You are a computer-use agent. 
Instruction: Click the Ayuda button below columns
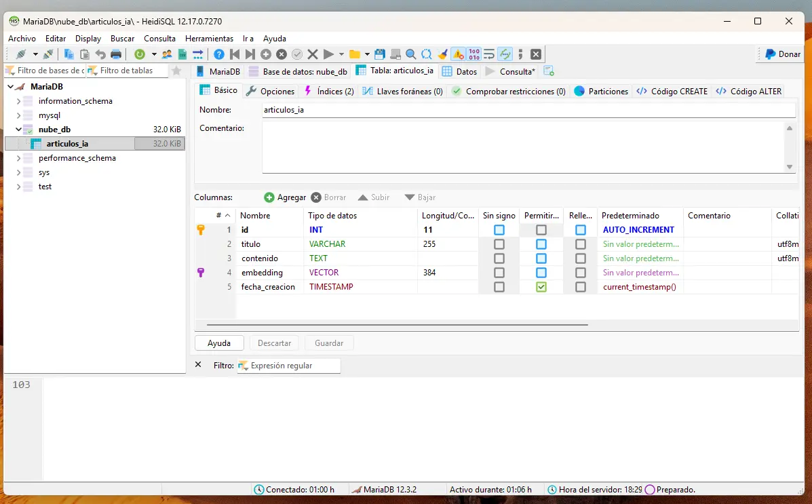(x=219, y=343)
